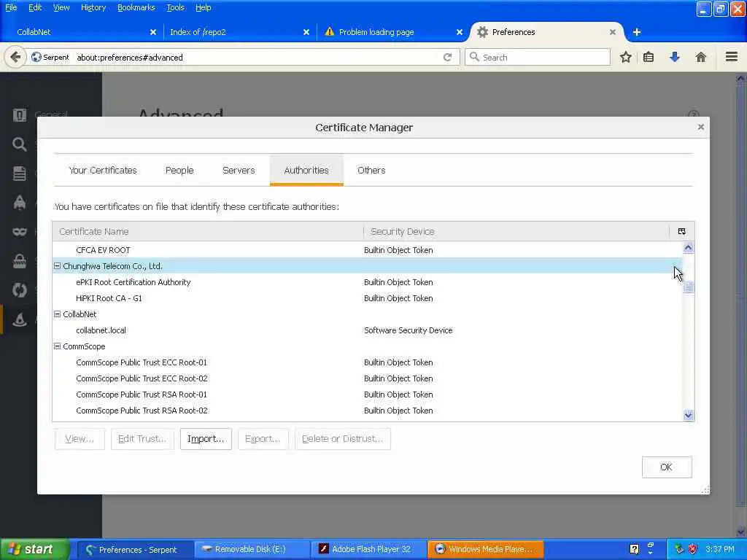
Task: Click the OK button
Action: (x=667, y=467)
